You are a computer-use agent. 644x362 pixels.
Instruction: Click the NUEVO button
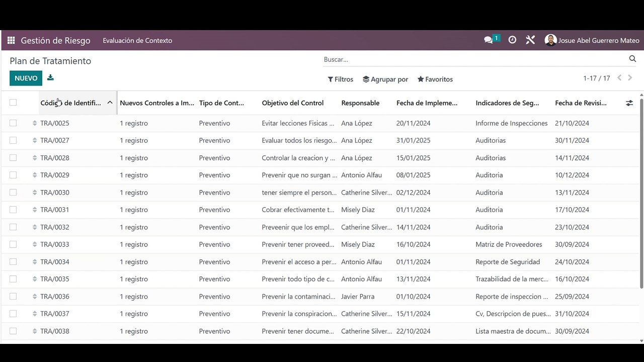pos(26,78)
